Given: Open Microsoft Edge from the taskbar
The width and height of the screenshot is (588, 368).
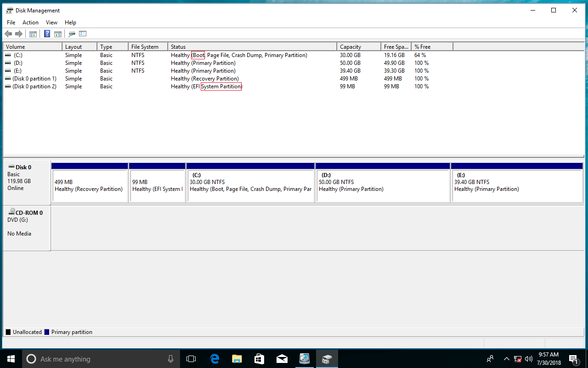Looking at the screenshot, I should [214, 359].
